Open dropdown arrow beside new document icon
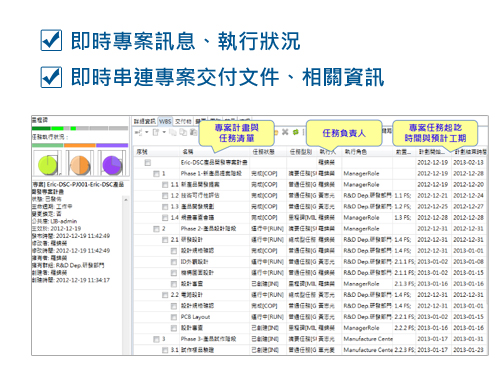The height and width of the screenshot is (371, 498). (164, 133)
